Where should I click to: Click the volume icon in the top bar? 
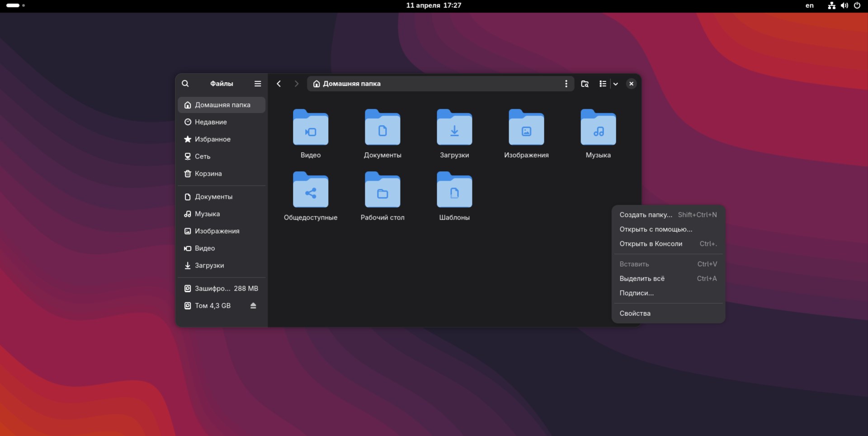pos(844,5)
